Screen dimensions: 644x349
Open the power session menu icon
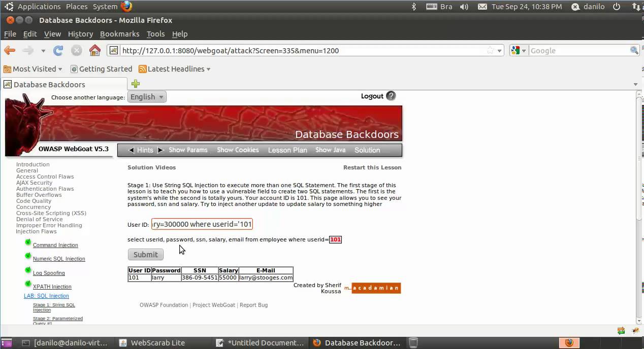click(617, 7)
